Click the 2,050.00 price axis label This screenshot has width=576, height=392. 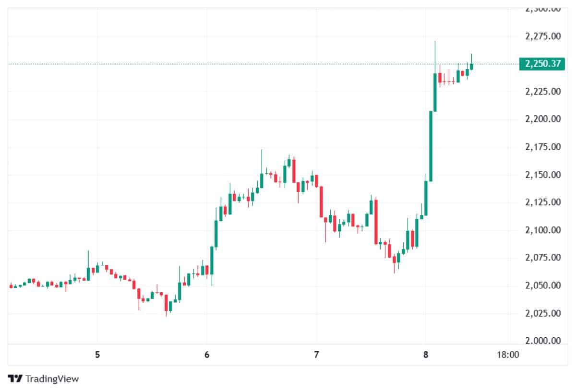click(543, 285)
